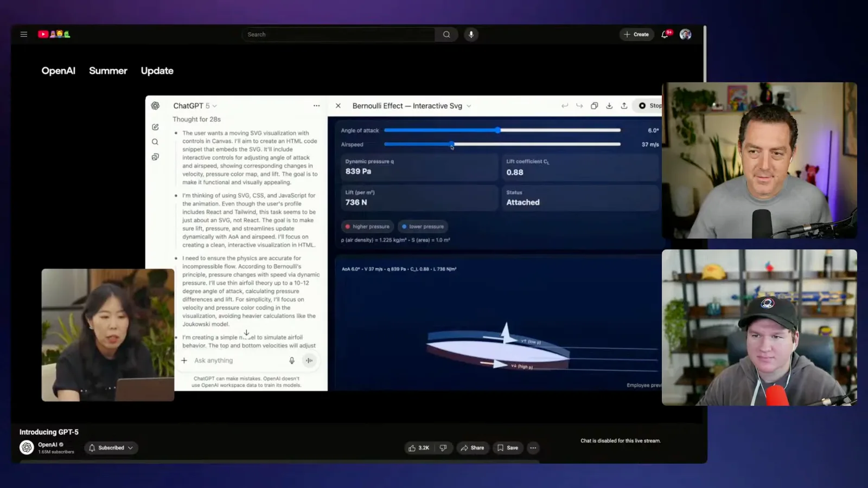The image size is (868, 488).
Task: Click the Create button
Action: 636,34
